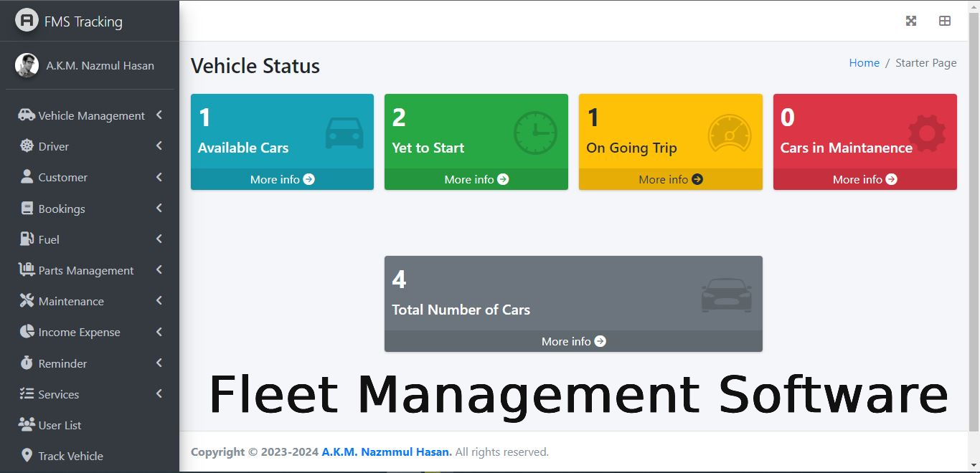Click More info on Available Cars card
The image size is (980, 473).
coord(281,179)
